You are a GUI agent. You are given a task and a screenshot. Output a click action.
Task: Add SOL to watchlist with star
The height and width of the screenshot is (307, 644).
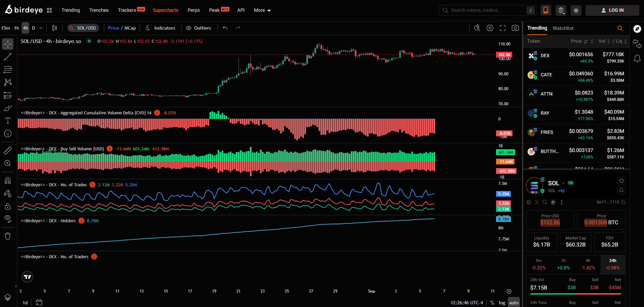pyautogui.click(x=621, y=181)
